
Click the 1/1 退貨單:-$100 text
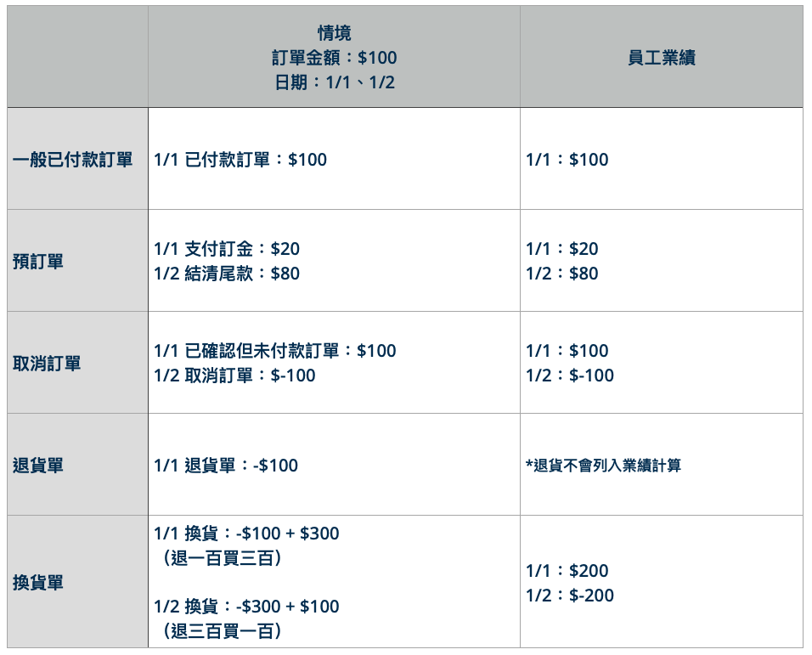coord(226,465)
